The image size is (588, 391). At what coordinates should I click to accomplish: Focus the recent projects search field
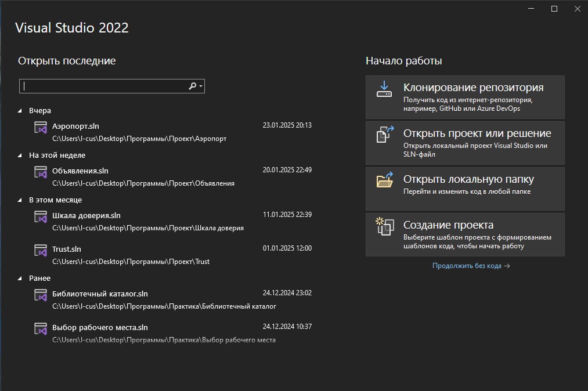click(104, 86)
